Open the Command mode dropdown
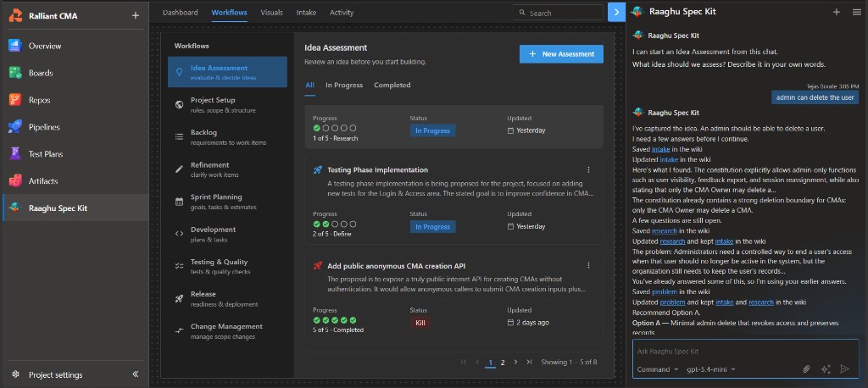Screen dimensions: 868x388 [x=658, y=369]
